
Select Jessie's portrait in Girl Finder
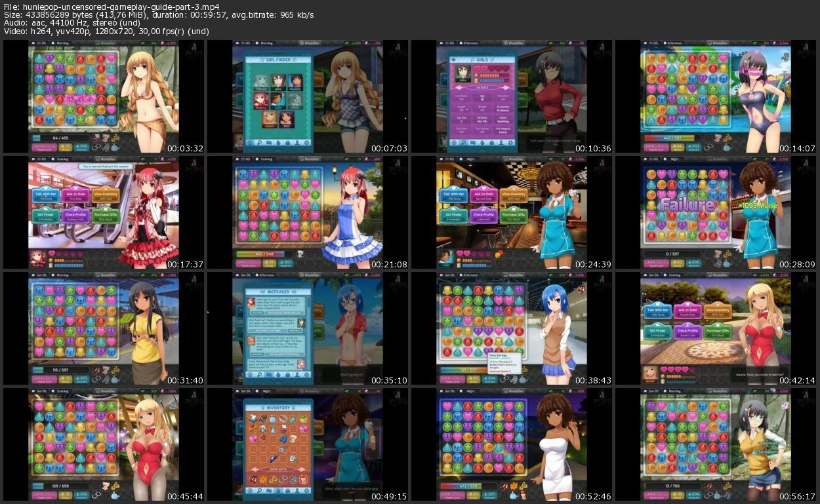(x=270, y=119)
